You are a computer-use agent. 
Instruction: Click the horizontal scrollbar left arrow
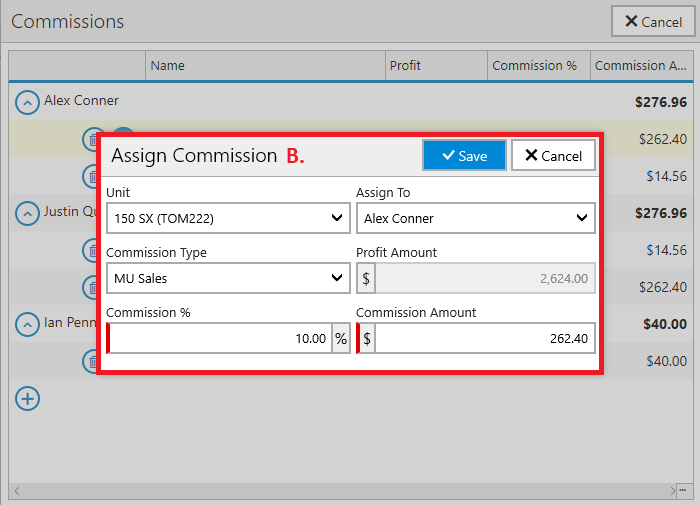coord(17,491)
